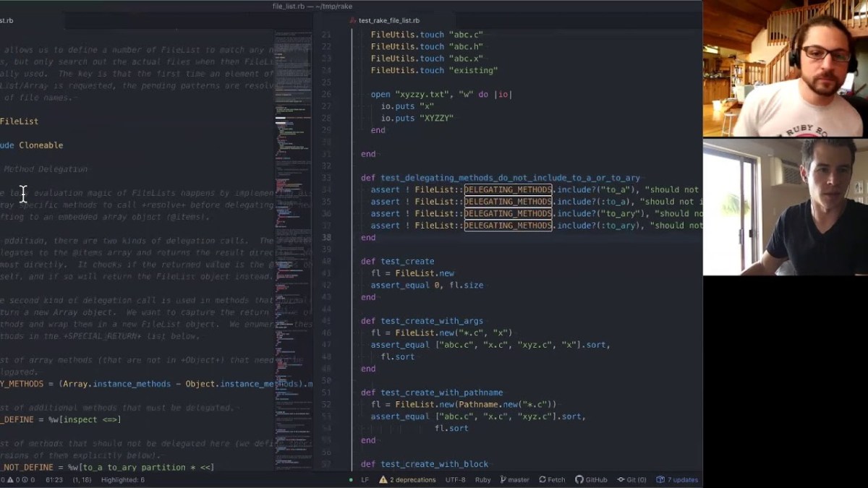Select the Ruby grammar selector
This screenshot has height=488, width=868.
(483, 479)
